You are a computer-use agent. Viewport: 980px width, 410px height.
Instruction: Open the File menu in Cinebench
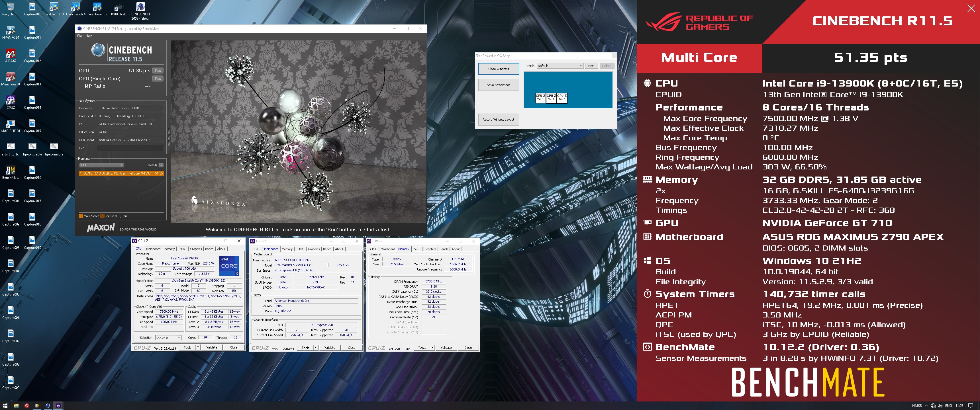click(79, 36)
